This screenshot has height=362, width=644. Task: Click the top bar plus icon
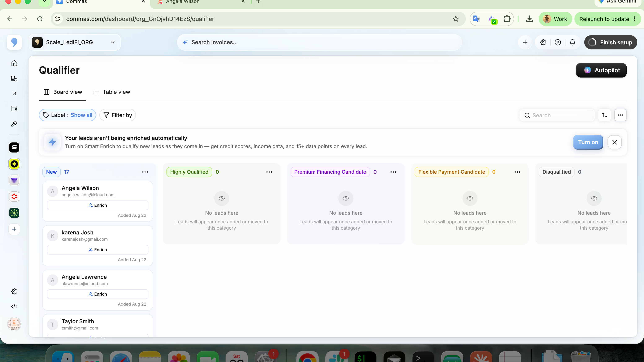(525, 43)
